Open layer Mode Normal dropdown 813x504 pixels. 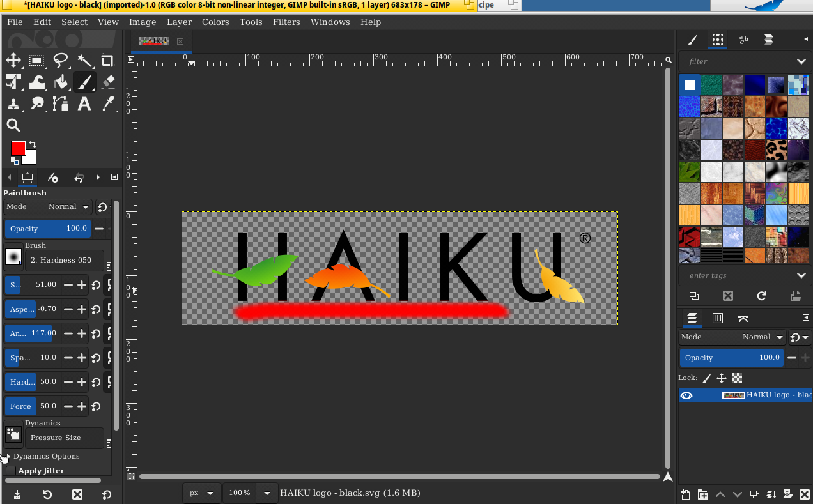click(x=732, y=337)
